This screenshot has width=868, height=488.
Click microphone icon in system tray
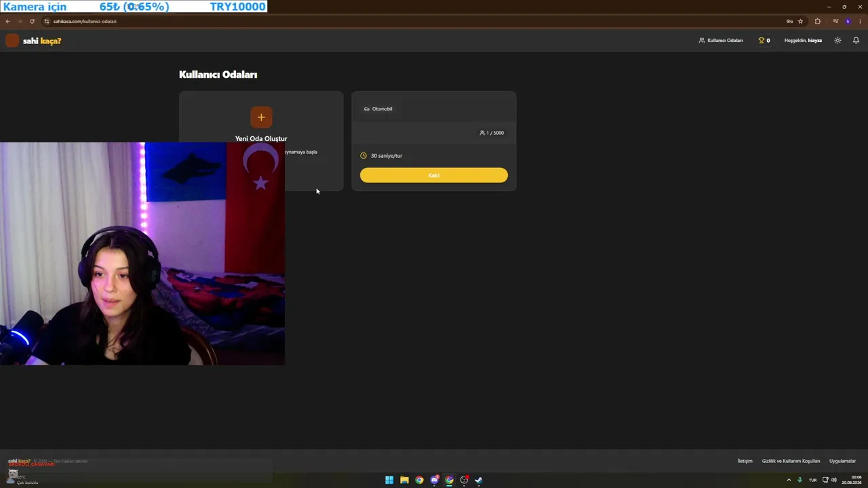800,480
